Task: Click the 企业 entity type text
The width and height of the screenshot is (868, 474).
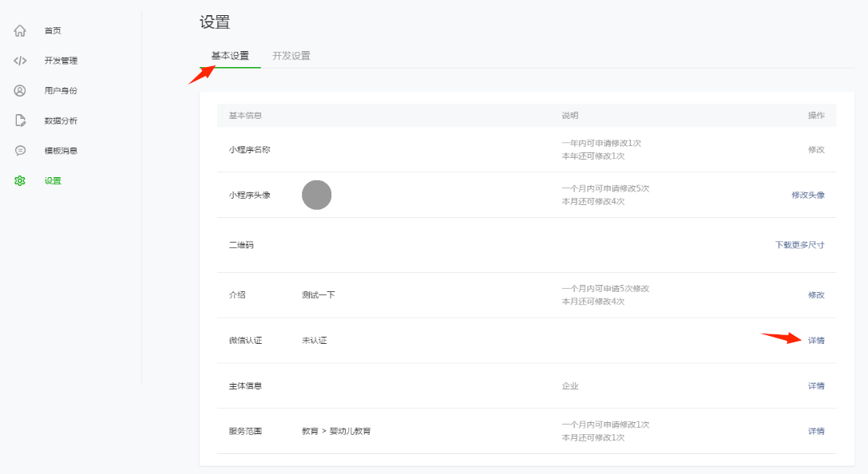Action: click(x=569, y=386)
